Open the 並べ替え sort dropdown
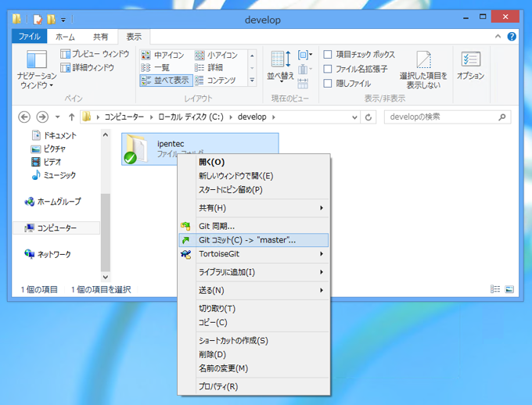 (x=280, y=66)
